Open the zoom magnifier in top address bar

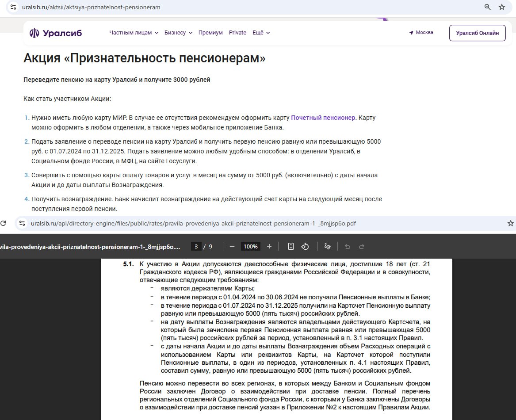tap(488, 7)
